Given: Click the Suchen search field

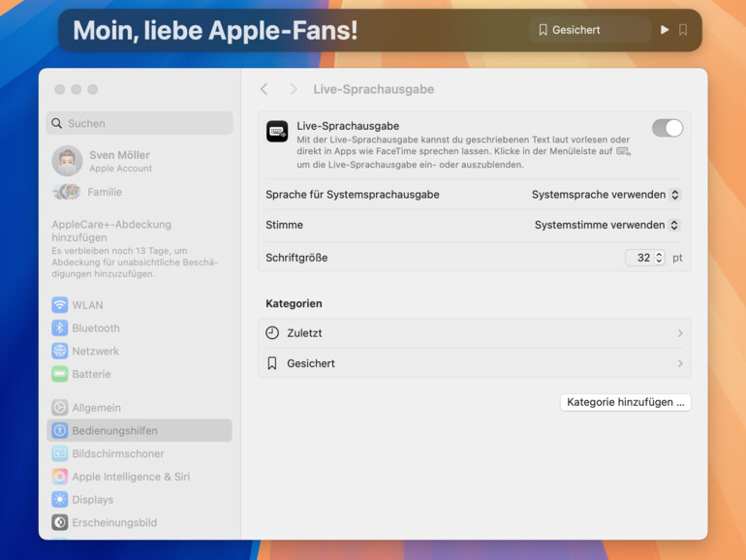Looking at the screenshot, I should (140, 123).
